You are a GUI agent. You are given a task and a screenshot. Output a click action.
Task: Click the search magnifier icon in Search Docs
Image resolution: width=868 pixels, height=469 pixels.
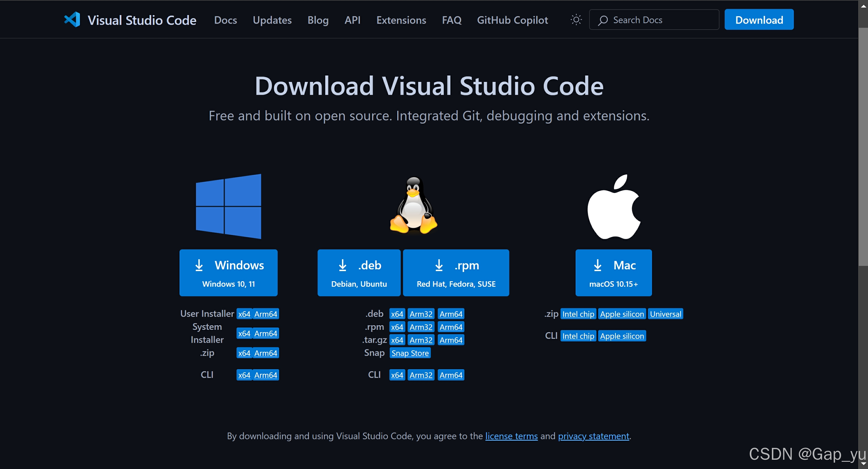(x=603, y=20)
